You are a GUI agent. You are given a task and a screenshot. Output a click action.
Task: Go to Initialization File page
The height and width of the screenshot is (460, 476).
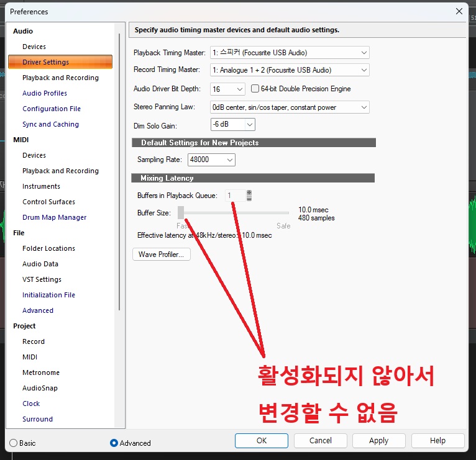click(48, 295)
